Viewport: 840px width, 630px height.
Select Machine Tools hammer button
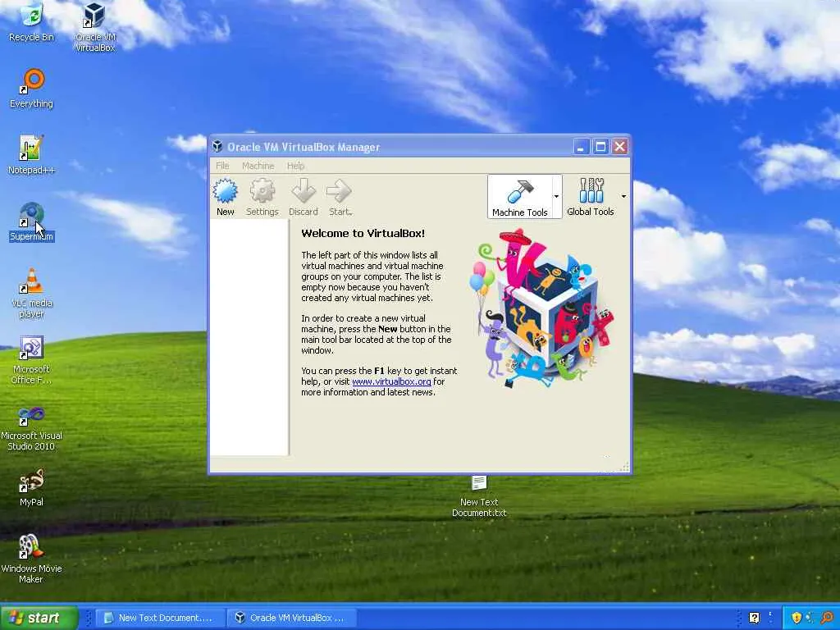tap(519, 197)
